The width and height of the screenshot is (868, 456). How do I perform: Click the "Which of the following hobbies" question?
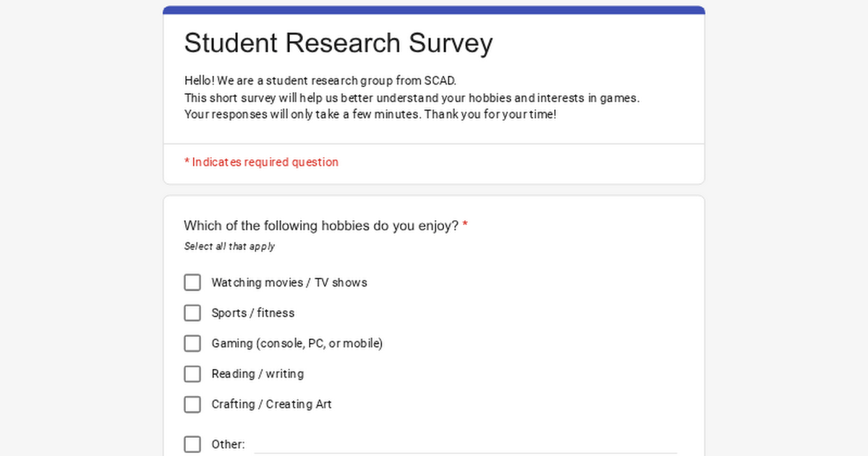tap(321, 226)
